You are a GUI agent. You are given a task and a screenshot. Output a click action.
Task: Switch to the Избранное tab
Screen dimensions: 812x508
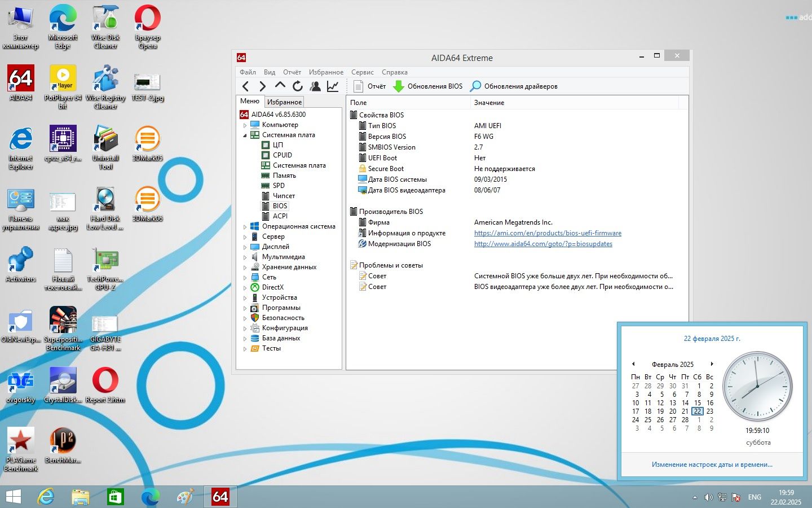pos(284,102)
